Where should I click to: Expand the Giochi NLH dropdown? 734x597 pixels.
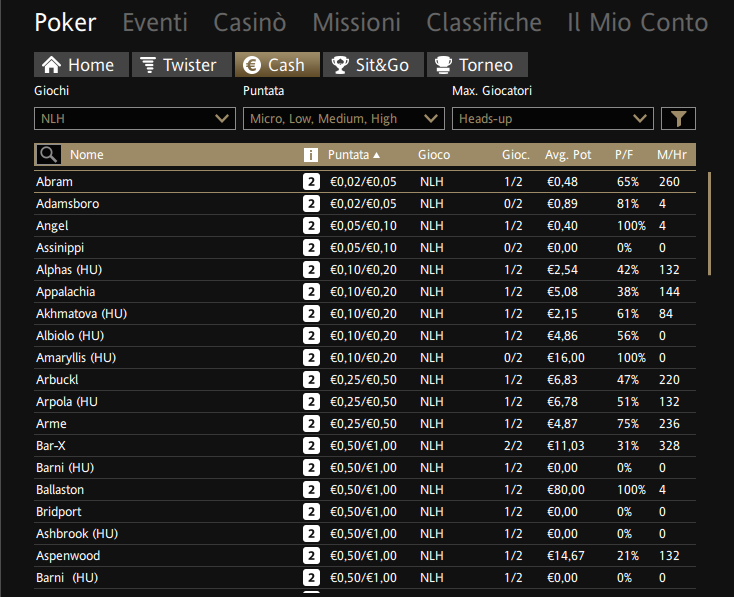(x=135, y=118)
